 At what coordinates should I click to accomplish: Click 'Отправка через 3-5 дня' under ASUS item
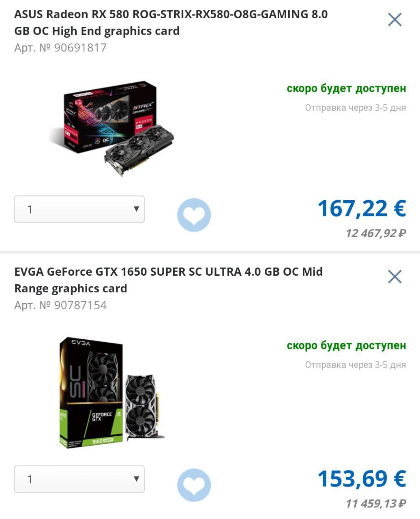pos(356,108)
